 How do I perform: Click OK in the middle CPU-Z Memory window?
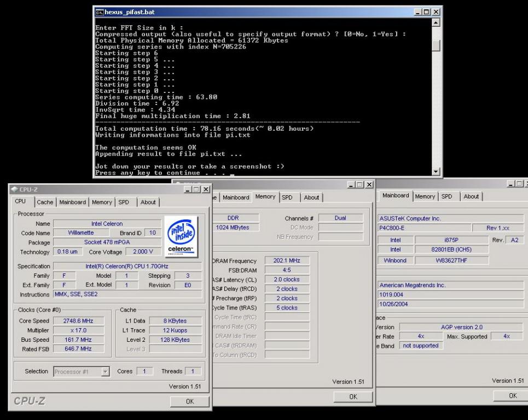353,397
